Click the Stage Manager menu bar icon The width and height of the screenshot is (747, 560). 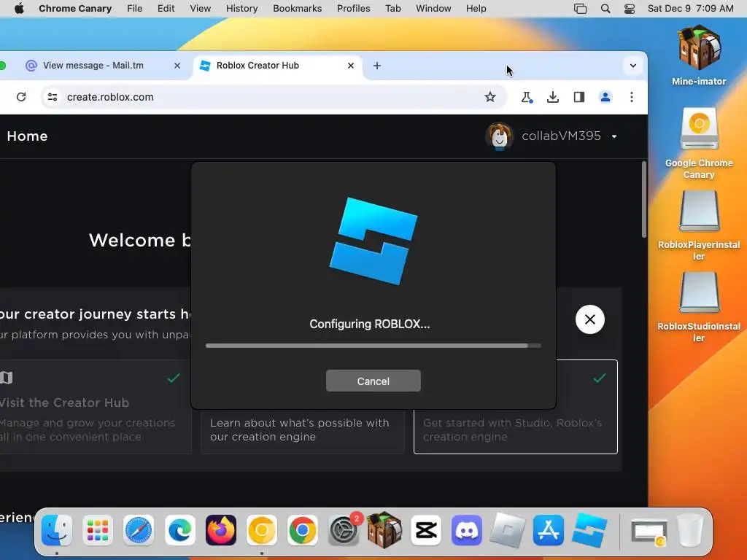580,9
